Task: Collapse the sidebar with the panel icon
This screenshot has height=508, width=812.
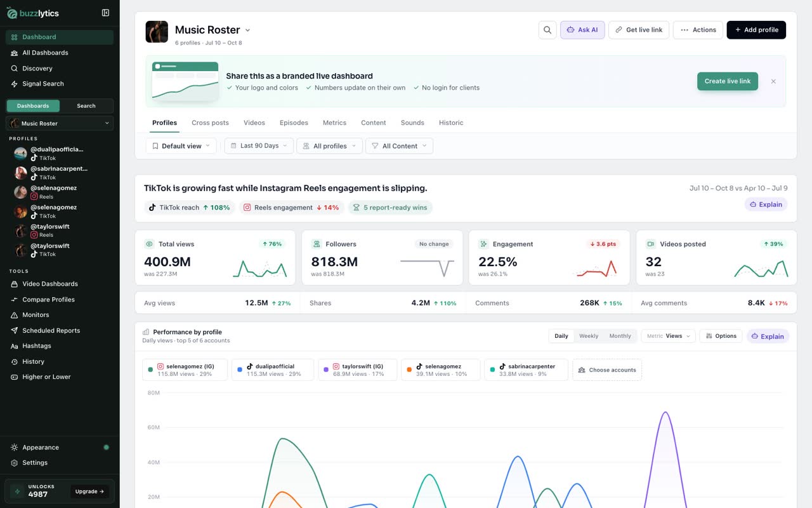Action: 105,13
